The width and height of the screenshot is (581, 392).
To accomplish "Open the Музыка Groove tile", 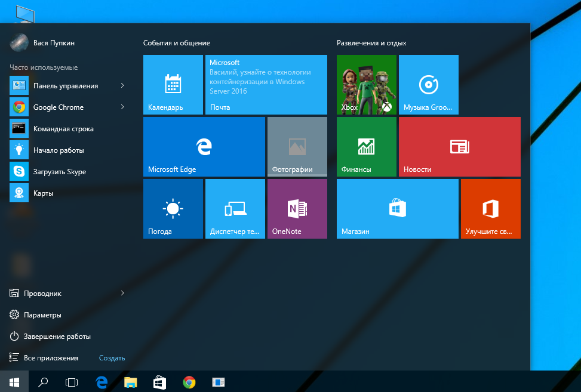I will 429,85.
